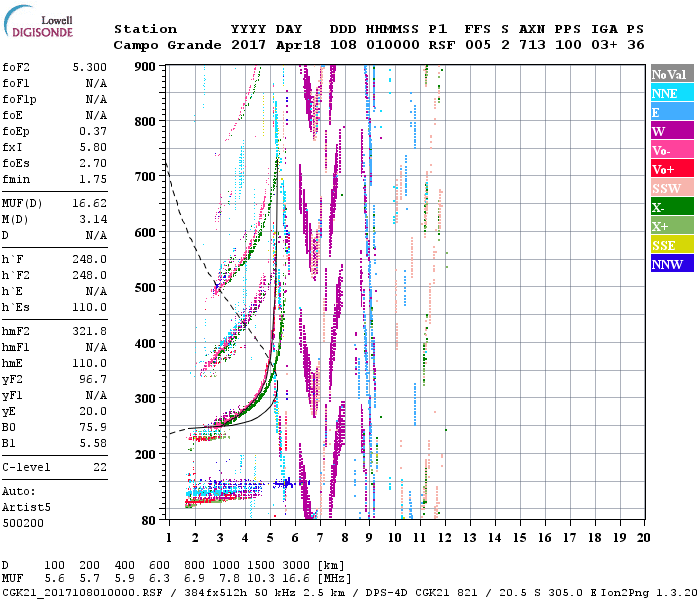Click the DPS-4D instrument model text

[387, 592]
